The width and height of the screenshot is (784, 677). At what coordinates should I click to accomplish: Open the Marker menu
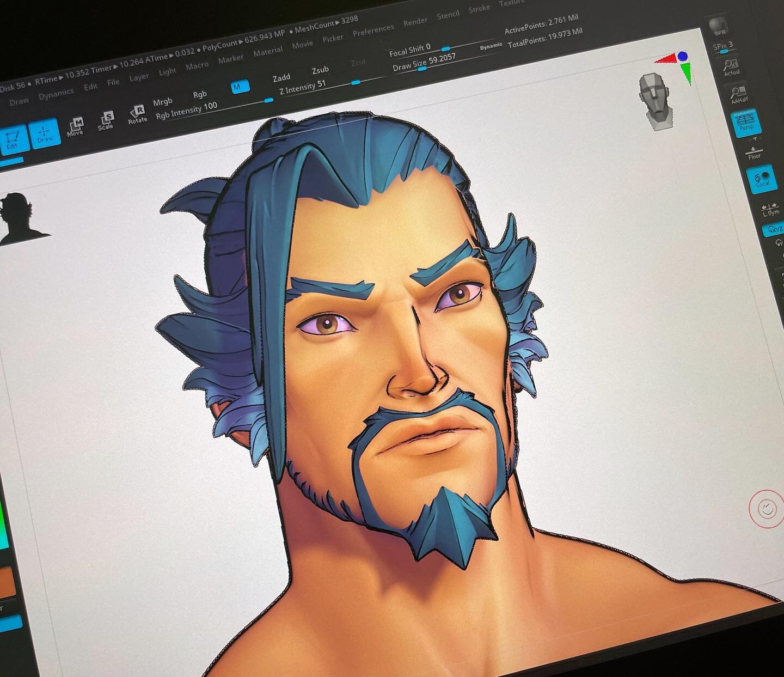[231, 59]
